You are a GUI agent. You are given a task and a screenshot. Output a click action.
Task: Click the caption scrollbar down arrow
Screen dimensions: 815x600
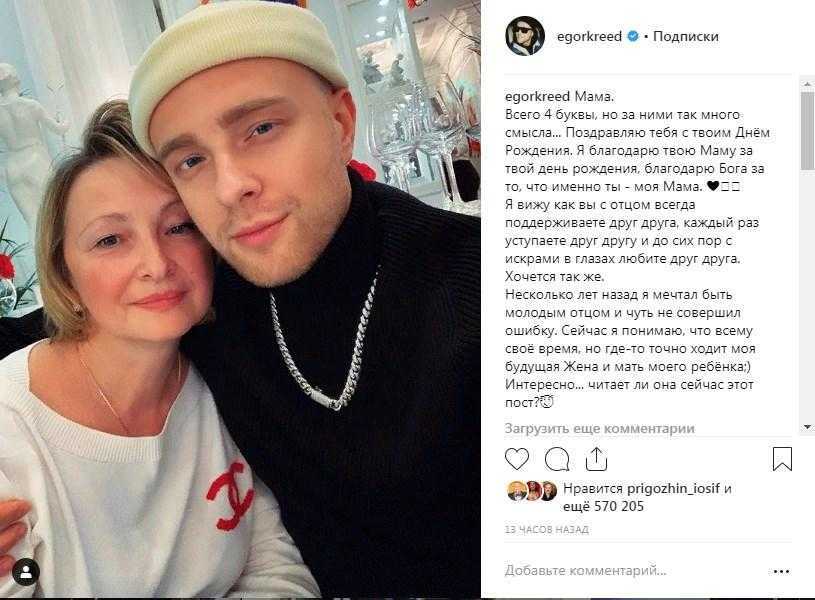click(x=807, y=427)
